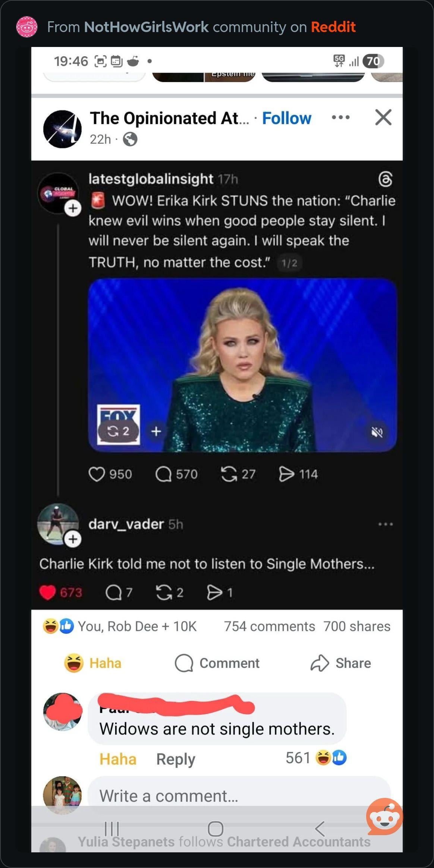
Task: Open the Reddit mascot floating icon
Action: point(384,817)
